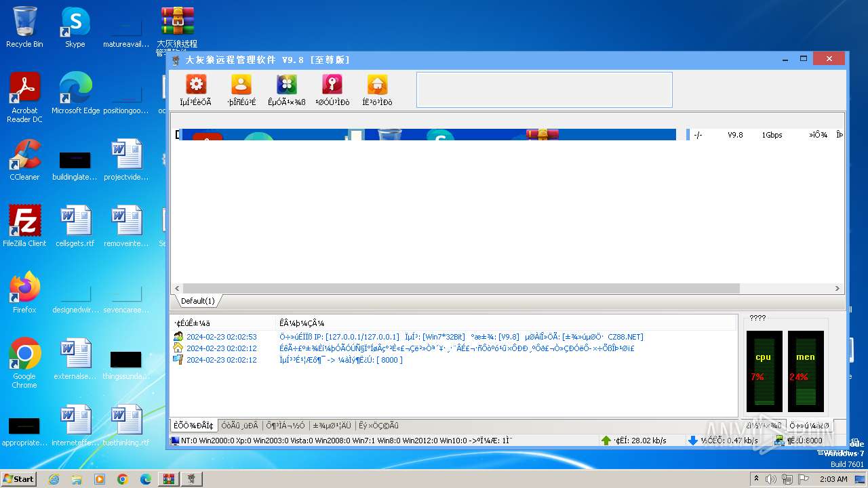Open truethinking.rtf document on desktop
The width and height of the screenshot is (868, 488).
point(126,426)
